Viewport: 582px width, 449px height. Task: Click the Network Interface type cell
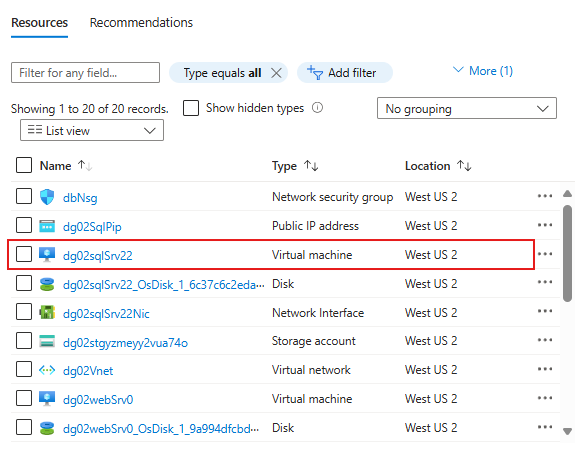click(x=318, y=312)
